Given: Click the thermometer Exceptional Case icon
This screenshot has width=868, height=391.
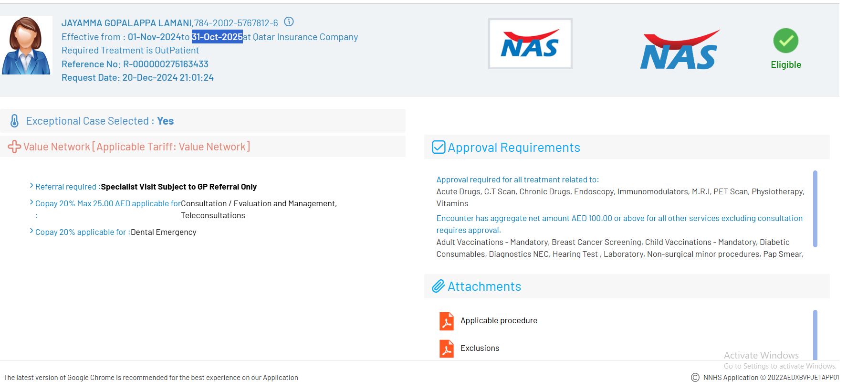Looking at the screenshot, I should [15, 121].
